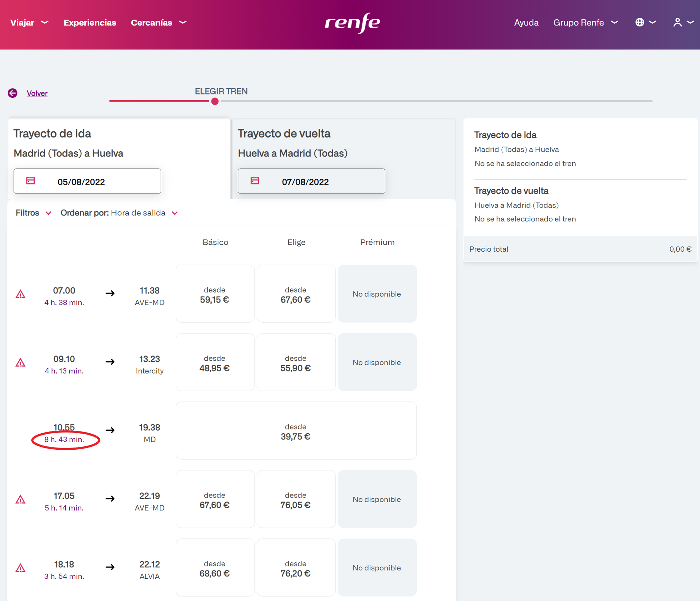Viewport: 700px width, 601px height.
Task: Select Elige 76,20 € fare for 18.18 ALVIA
Action: [296, 568]
